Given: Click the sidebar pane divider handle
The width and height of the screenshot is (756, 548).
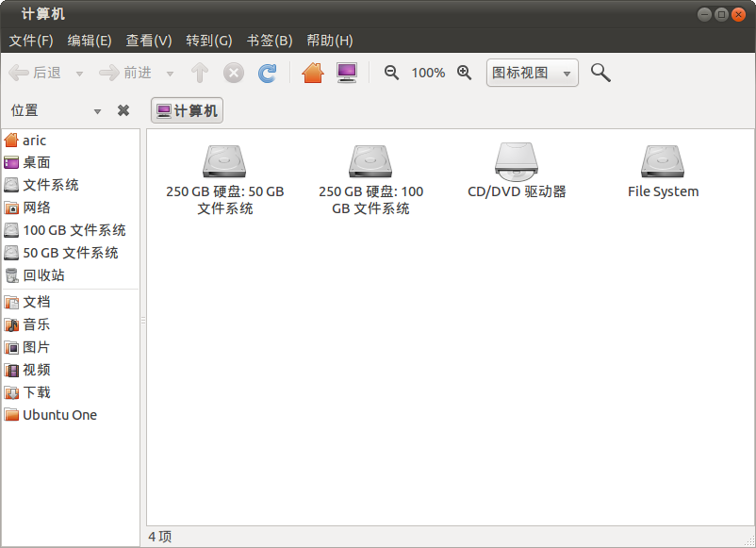Looking at the screenshot, I should click(x=143, y=321).
